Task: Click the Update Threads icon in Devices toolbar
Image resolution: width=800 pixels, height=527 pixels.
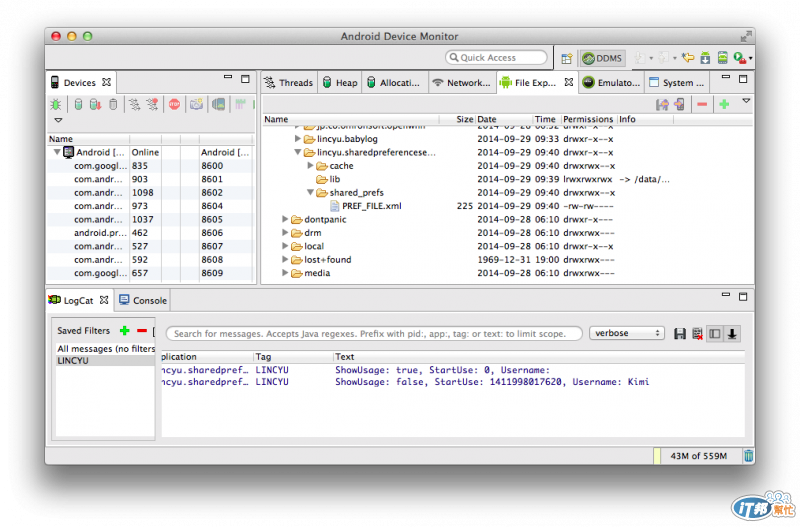Action: (x=134, y=105)
